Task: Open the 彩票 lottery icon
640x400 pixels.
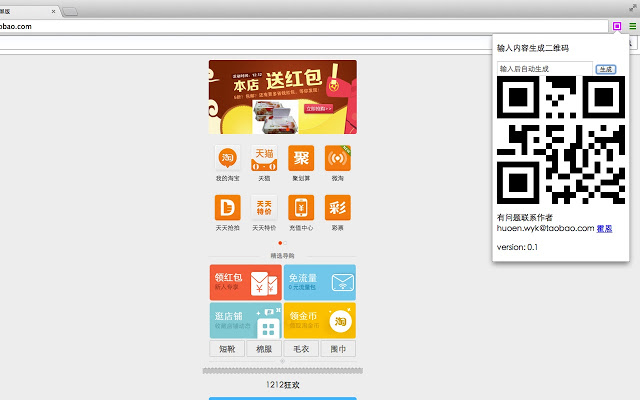Action: click(x=338, y=207)
